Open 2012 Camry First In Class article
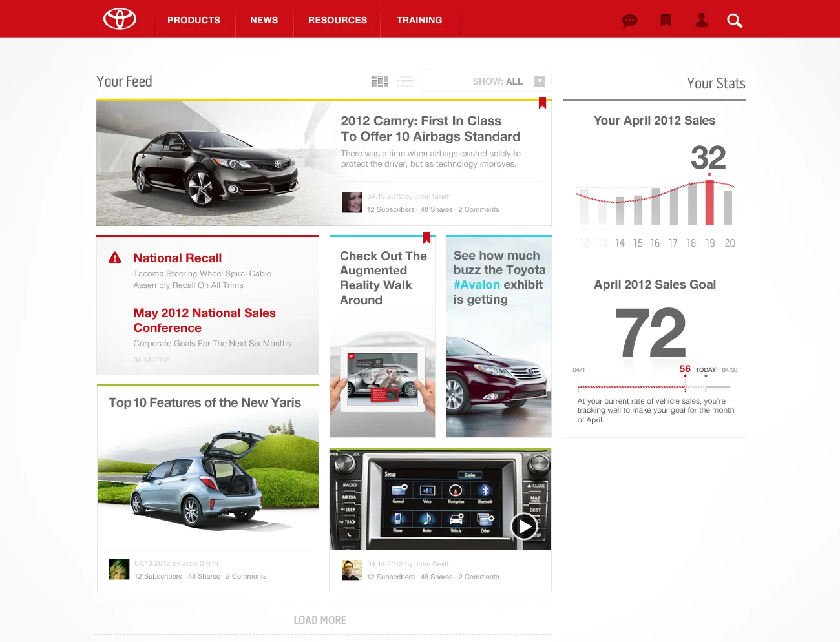 [430, 129]
